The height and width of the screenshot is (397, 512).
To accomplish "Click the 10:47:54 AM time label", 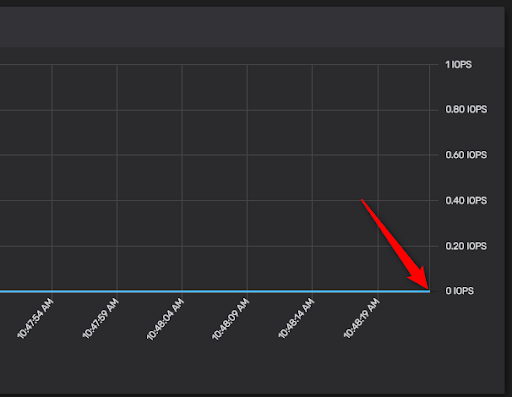I will pos(35,319).
